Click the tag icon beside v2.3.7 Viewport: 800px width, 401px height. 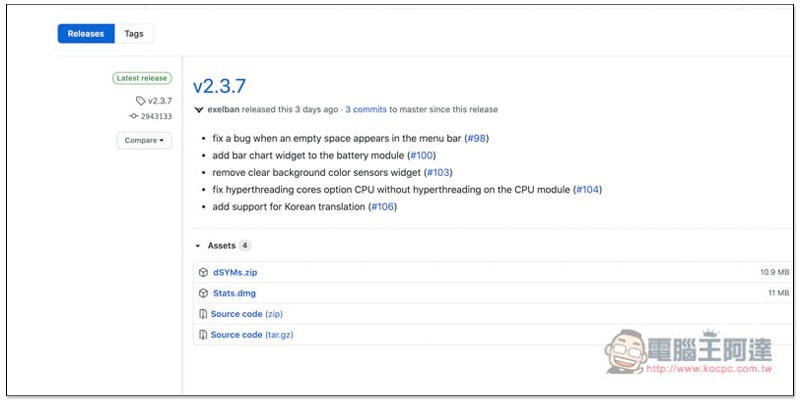[140, 100]
